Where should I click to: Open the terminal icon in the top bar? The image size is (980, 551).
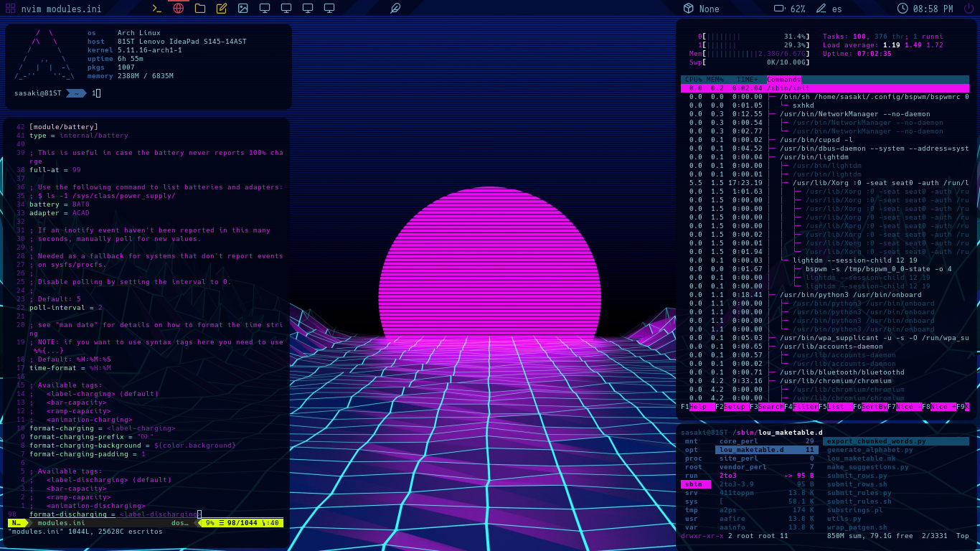[156, 9]
